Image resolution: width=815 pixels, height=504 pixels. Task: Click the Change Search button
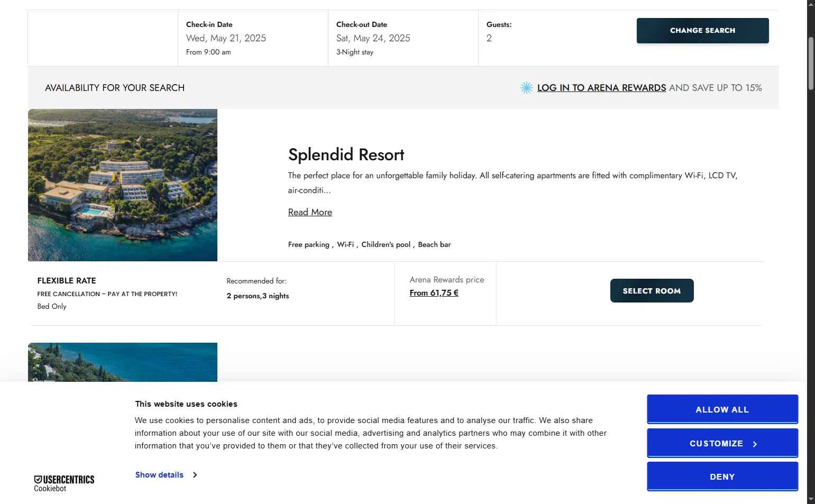coord(702,31)
